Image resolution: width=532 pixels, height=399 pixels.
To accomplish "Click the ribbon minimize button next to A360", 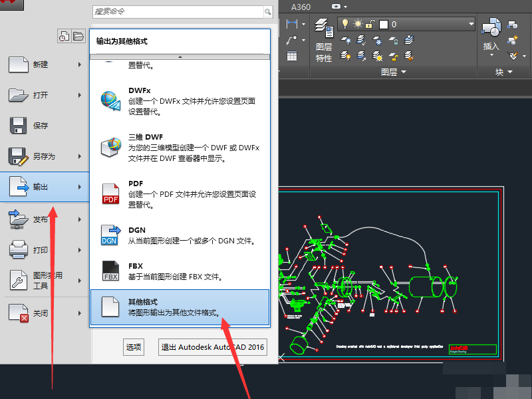I will [x=336, y=7].
